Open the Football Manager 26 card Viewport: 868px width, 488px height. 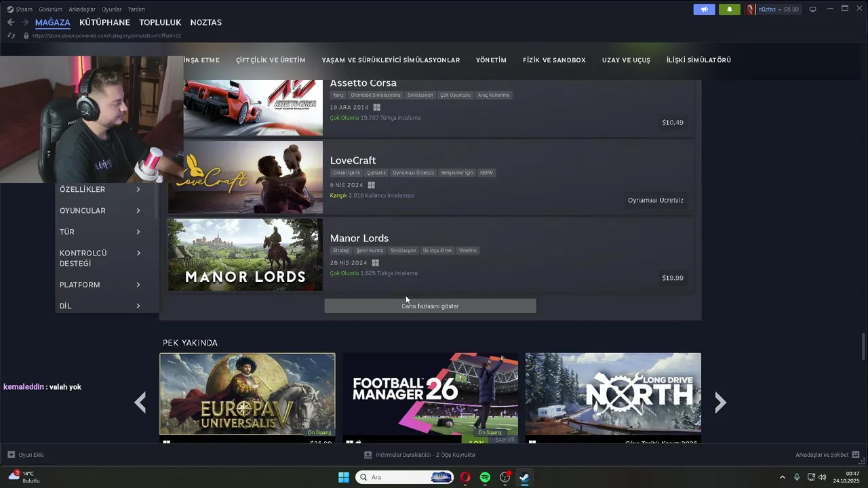click(430, 398)
